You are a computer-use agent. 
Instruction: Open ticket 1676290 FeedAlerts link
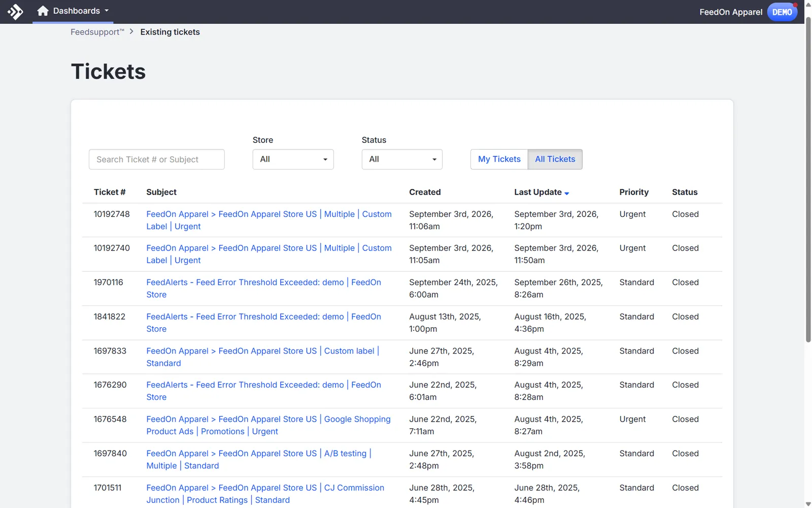pyautogui.click(x=263, y=391)
